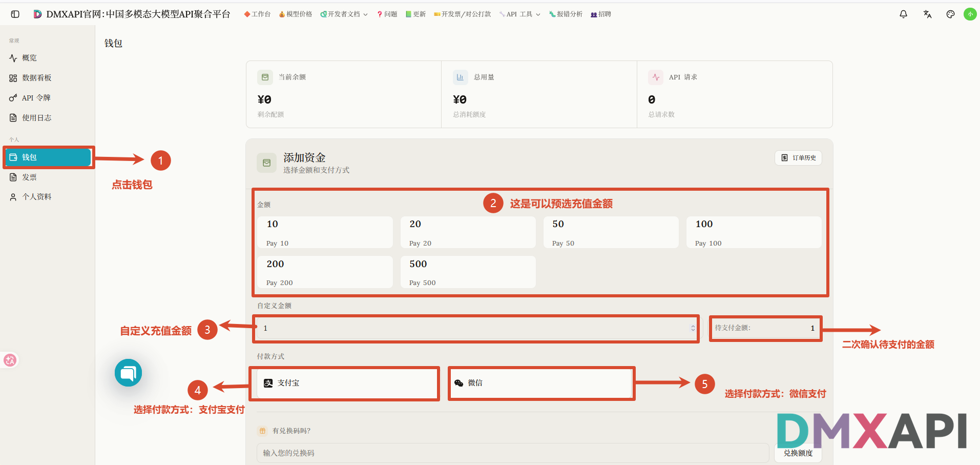Select 钱包 in the sidebar
This screenshot has width=980, height=465.
pyautogui.click(x=48, y=157)
